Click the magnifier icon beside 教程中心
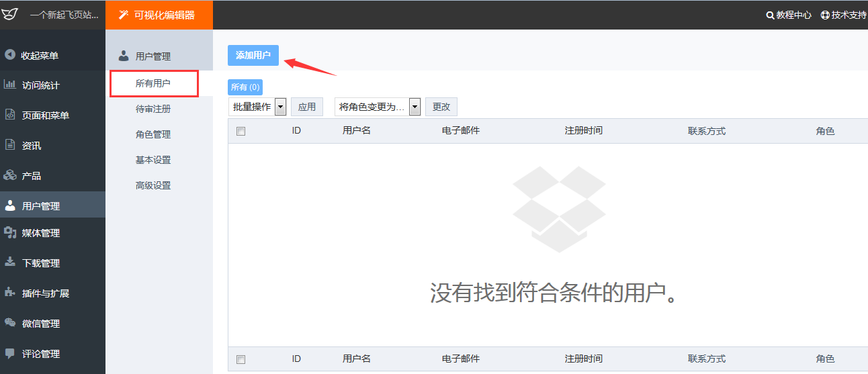Image resolution: width=868 pixels, height=374 pixels. coord(770,15)
